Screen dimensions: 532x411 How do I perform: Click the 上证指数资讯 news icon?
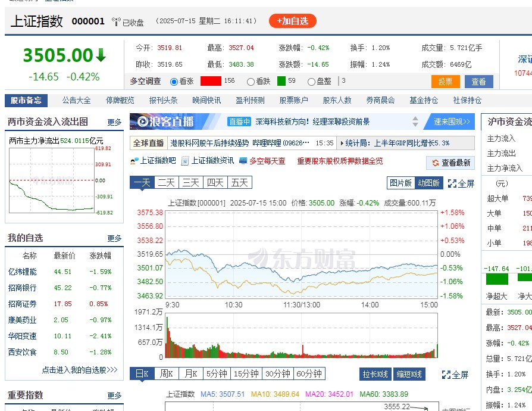[x=185, y=161]
